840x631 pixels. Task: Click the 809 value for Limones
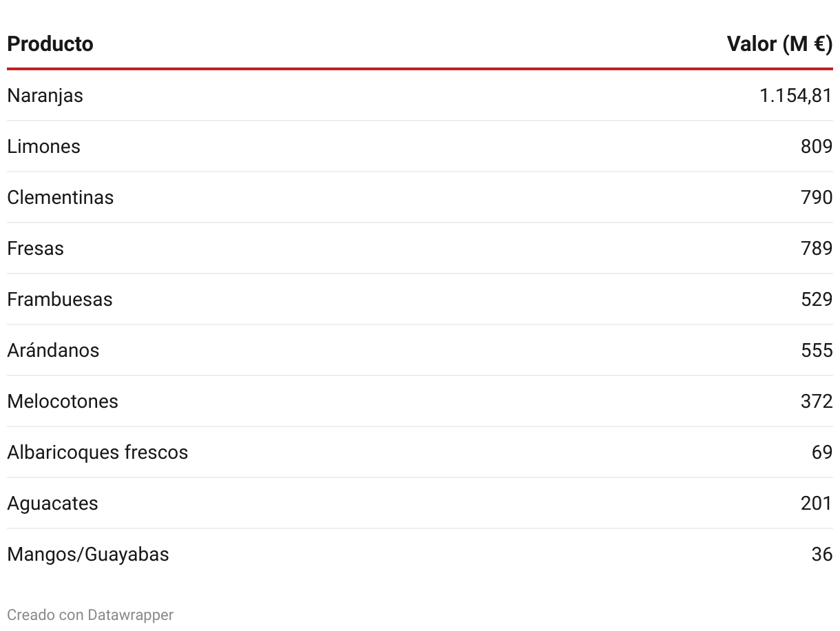(817, 146)
